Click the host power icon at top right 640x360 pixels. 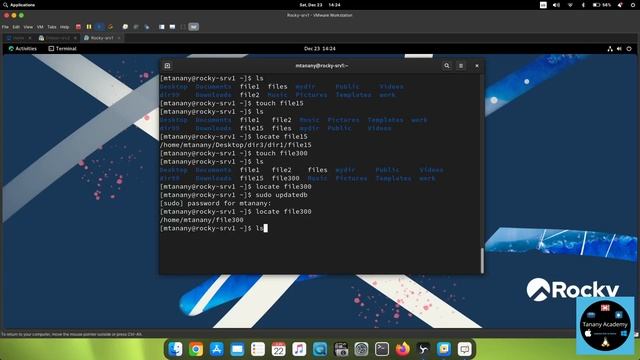[633, 5]
